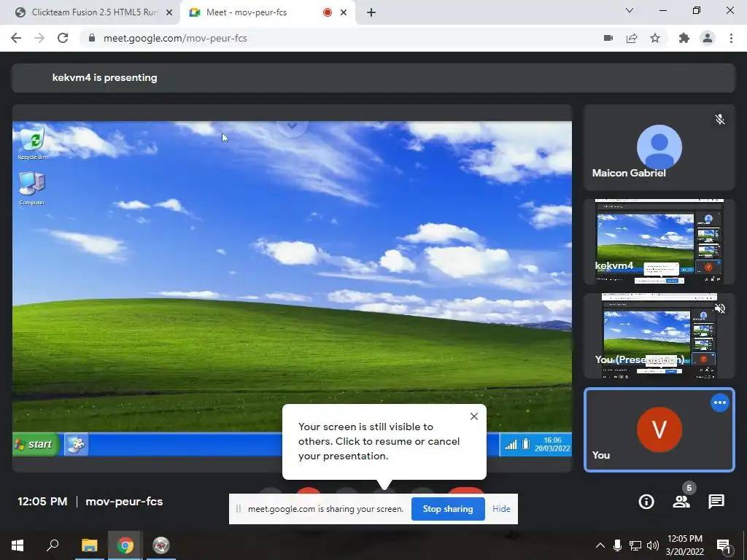Click the Computer icon in shared screen
Image resolution: width=747 pixels, height=560 pixels.
click(32, 189)
